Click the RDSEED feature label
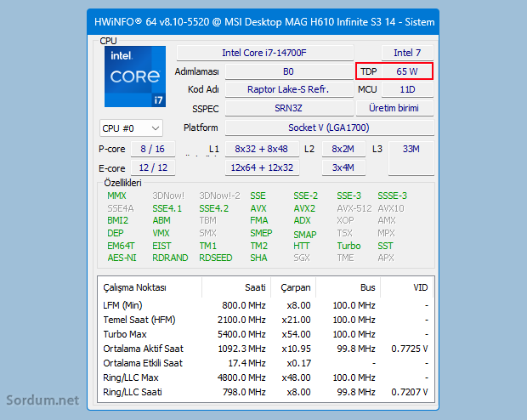 coord(215,258)
